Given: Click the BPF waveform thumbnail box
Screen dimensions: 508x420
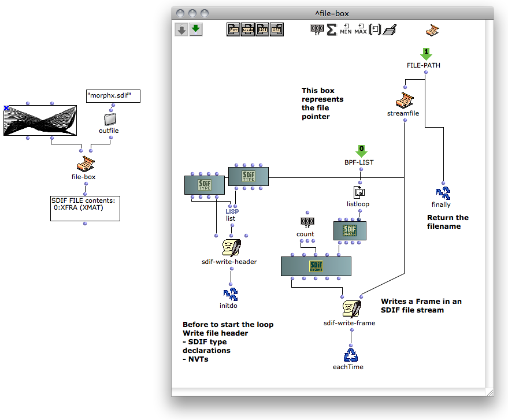Looking at the screenshot, I should [x=40, y=120].
